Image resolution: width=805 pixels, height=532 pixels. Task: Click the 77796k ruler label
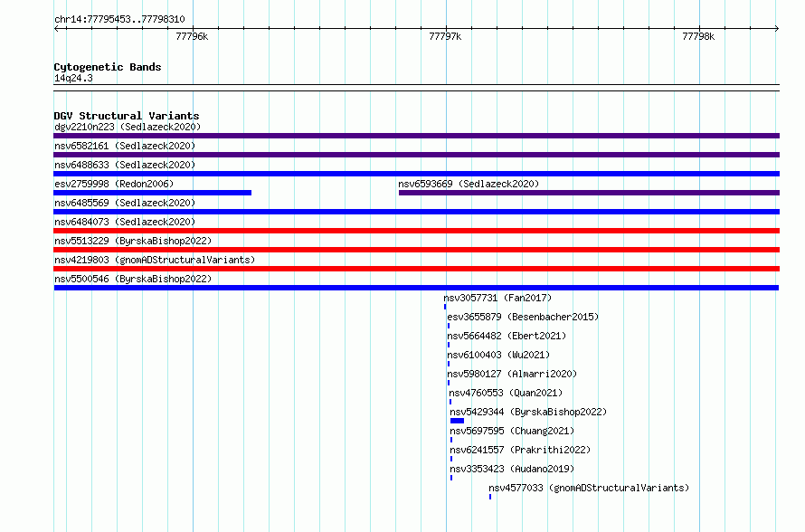click(192, 36)
